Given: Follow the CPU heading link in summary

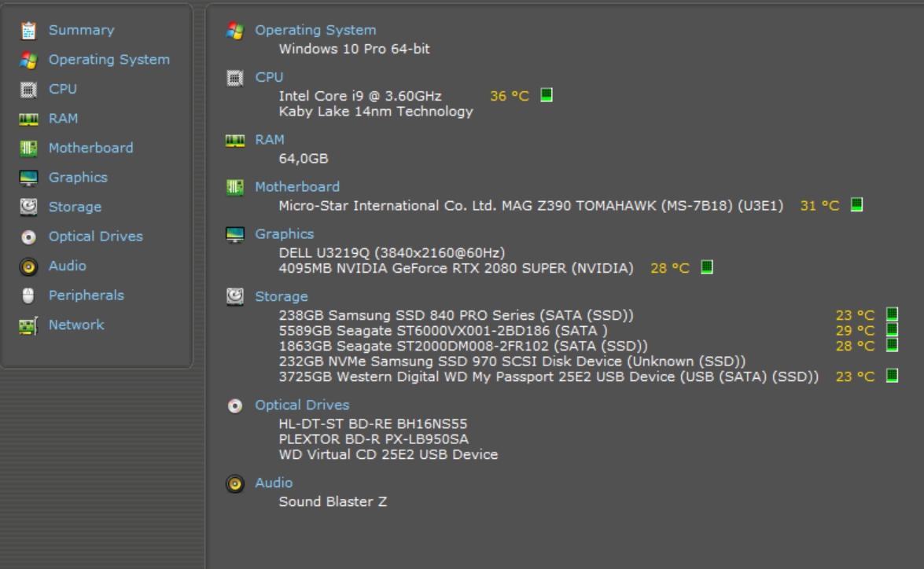Looking at the screenshot, I should [269, 77].
